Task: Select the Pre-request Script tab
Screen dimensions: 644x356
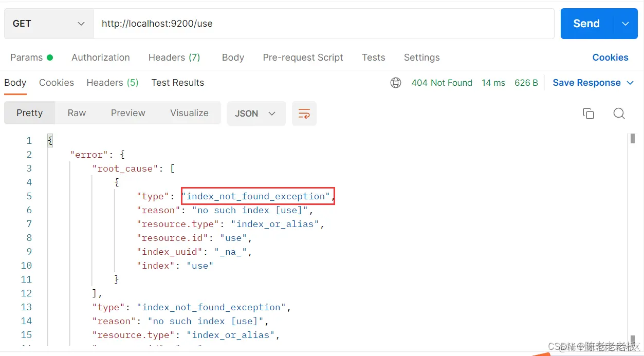Action: pos(303,58)
